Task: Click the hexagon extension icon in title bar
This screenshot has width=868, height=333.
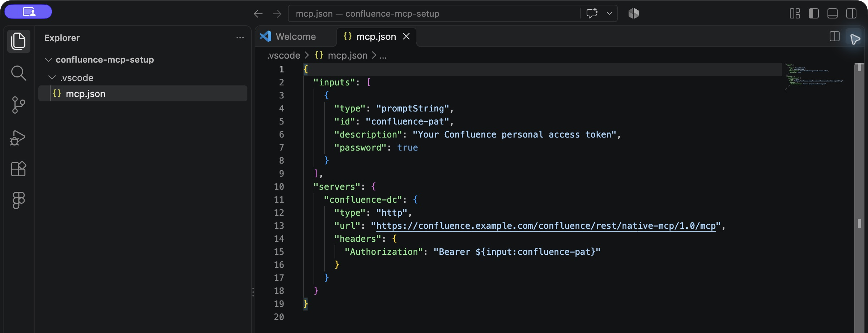Action: pos(634,13)
